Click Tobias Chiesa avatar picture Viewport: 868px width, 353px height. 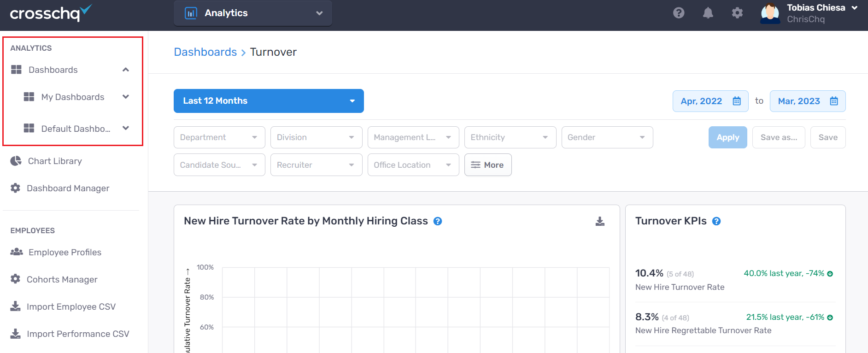point(770,13)
